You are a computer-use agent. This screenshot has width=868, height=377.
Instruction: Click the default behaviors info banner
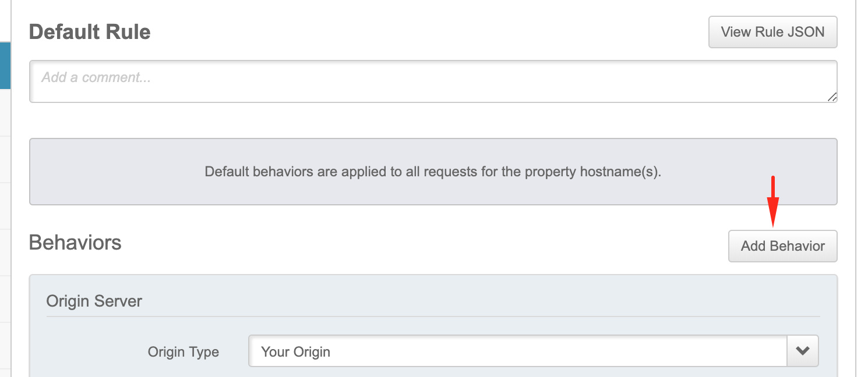tap(433, 172)
